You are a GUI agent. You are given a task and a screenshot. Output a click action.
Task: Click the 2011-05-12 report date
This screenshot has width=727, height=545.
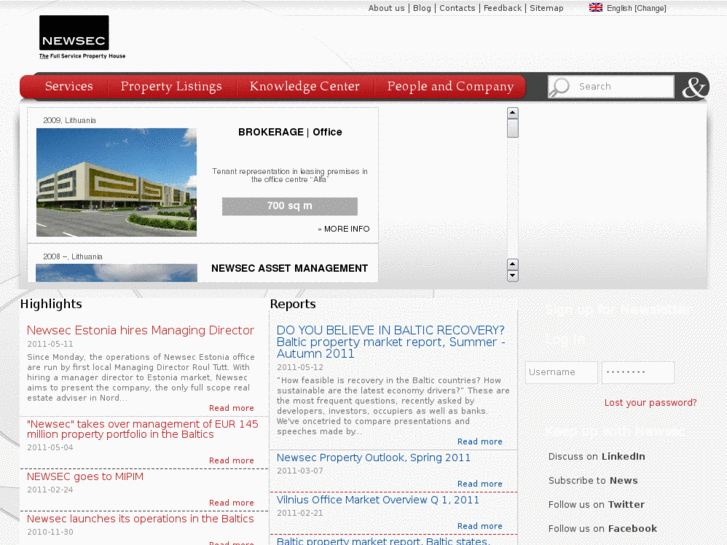pyautogui.click(x=300, y=367)
